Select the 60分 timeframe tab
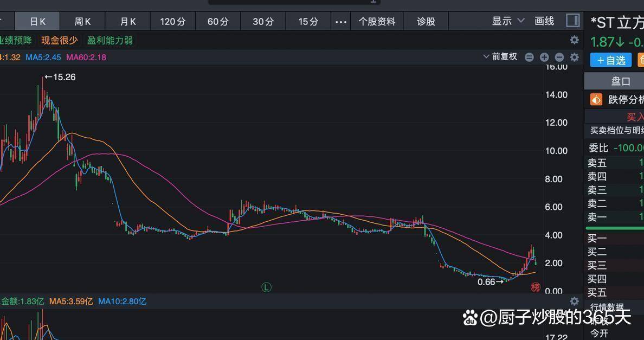Screen dimensions: 644x340 [x=218, y=22]
